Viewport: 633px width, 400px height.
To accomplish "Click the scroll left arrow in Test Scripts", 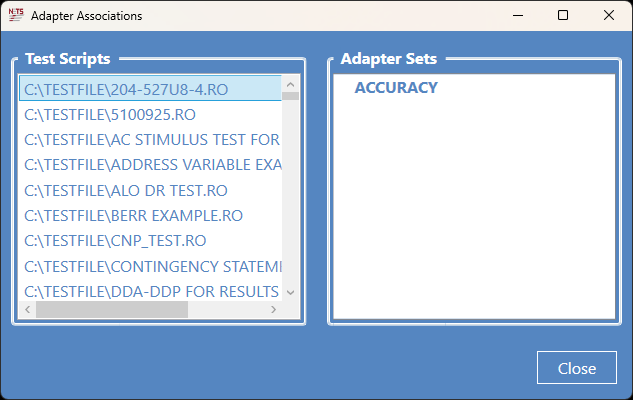I will pos(27,310).
